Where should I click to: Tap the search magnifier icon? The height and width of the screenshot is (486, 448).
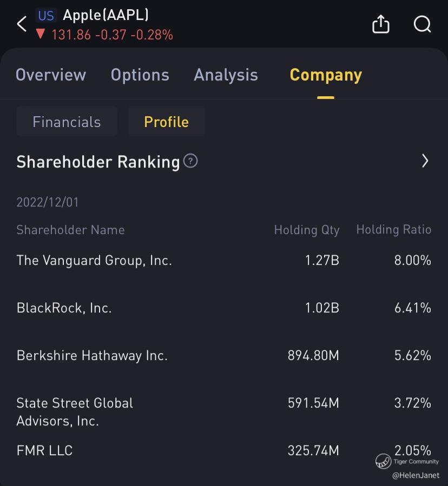422,24
